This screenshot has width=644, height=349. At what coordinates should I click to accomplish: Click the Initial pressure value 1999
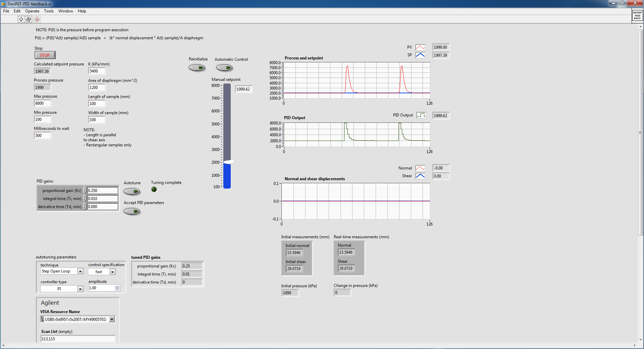click(x=290, y=293)
